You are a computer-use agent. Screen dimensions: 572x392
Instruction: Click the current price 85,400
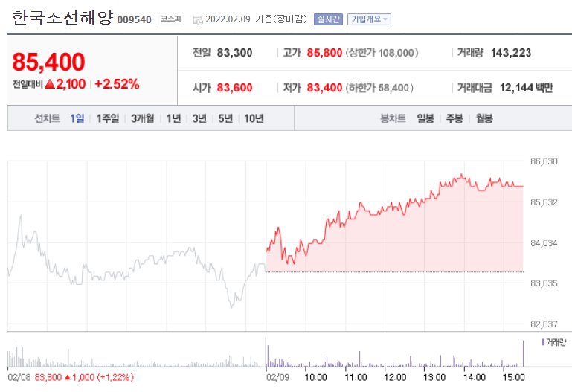(48, 62)
